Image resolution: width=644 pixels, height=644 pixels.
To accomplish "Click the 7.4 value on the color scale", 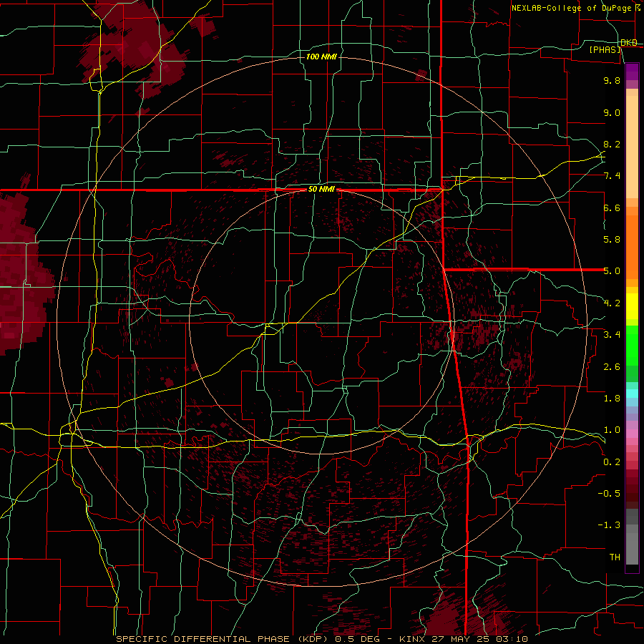I will [612, 176].
